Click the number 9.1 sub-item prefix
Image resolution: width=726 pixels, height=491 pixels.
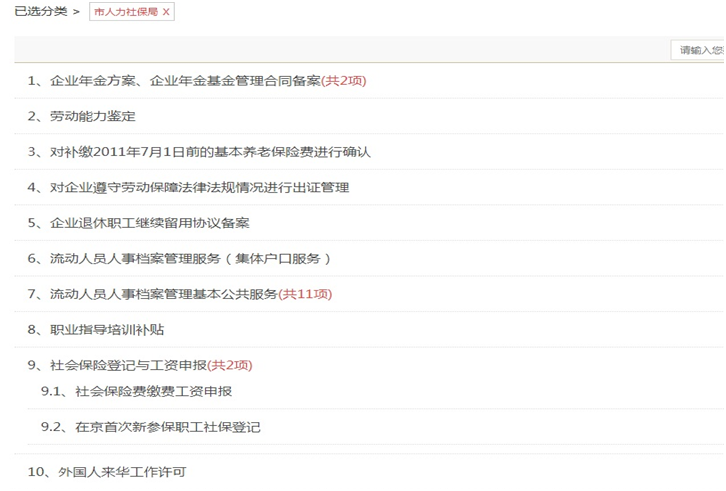click(x=52, y=391)
